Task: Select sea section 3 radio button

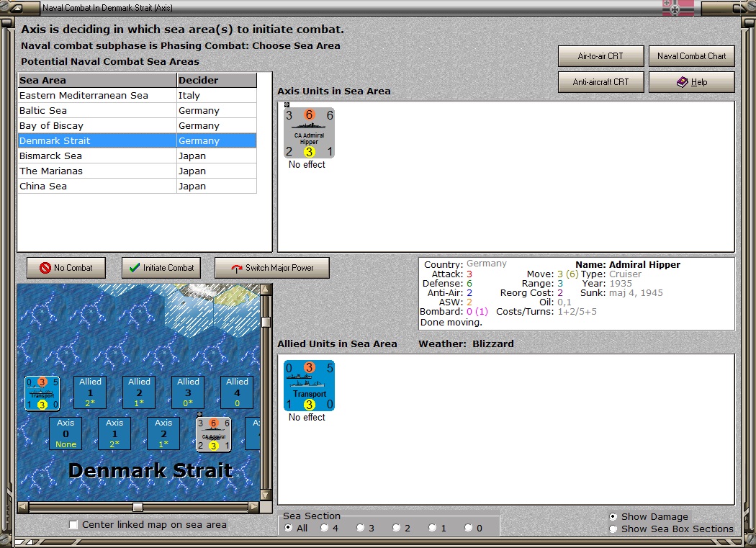Action: pos(360,529)
